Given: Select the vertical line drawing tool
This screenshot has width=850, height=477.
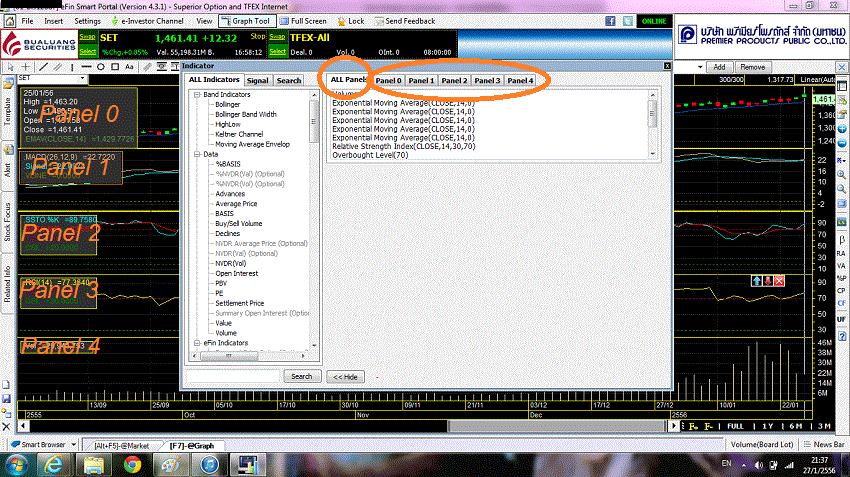Looking at the screenshot, I should tap(72, 67).
